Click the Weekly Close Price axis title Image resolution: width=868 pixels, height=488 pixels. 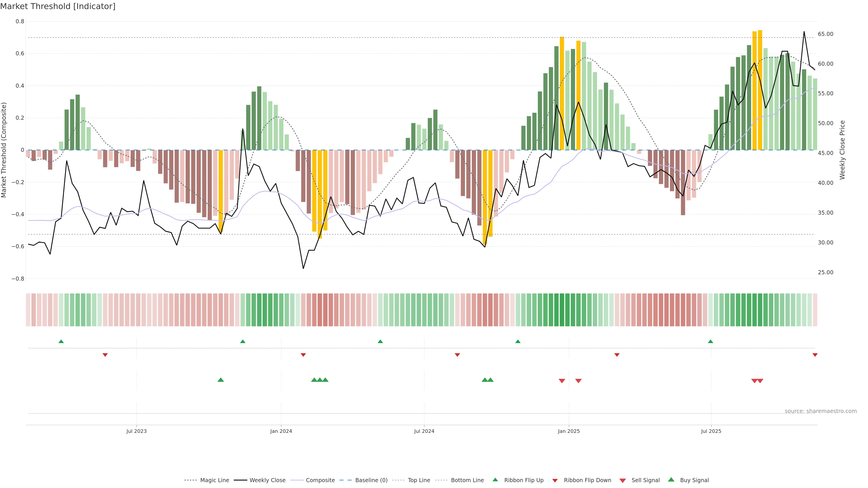[x=842, y=150]
